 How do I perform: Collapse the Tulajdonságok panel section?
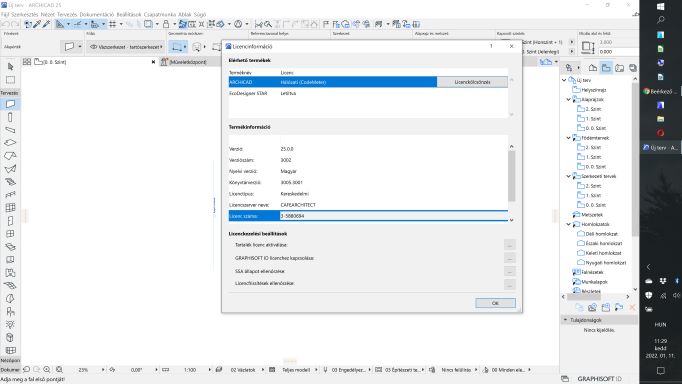pos(565,320)
